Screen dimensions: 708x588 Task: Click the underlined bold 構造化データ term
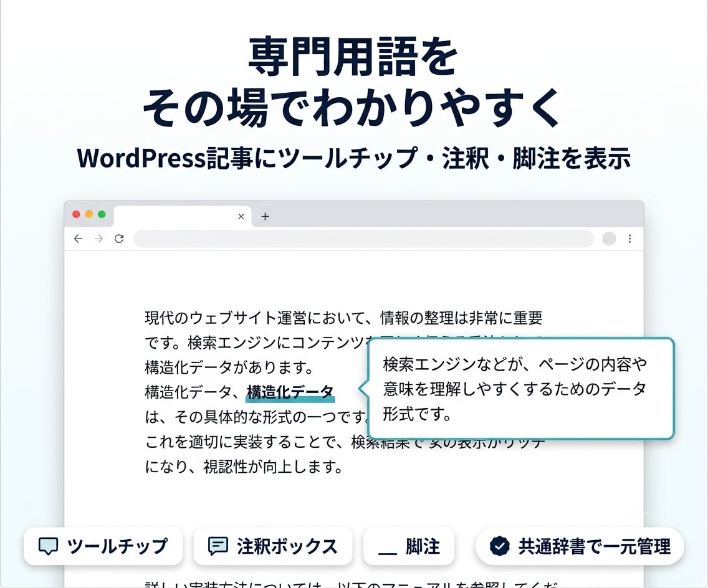click(x=290, y=392)
